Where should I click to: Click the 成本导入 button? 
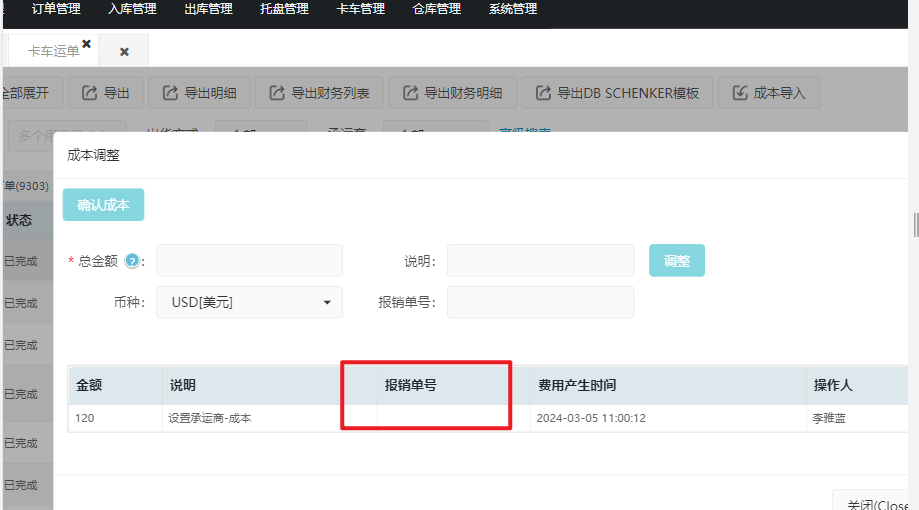pyautogui.click(x=769, y=93)
